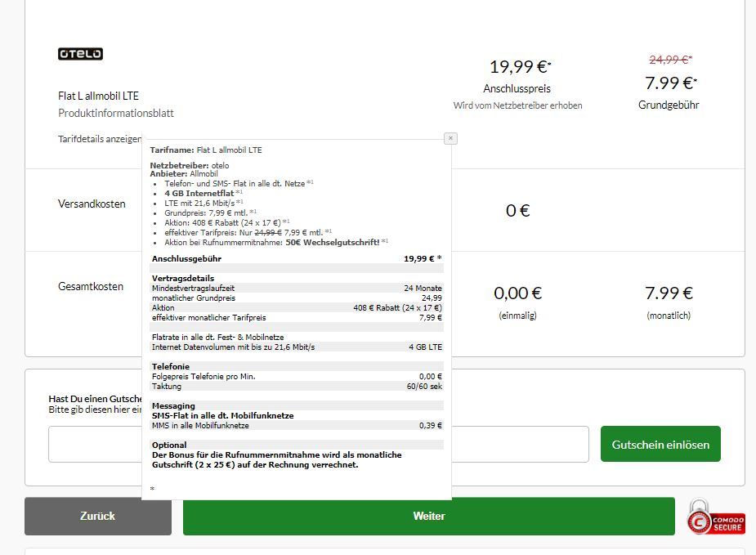Click the "(monatlich)" caption
This screenshot has height=555, width=756.
pos(669,316)
